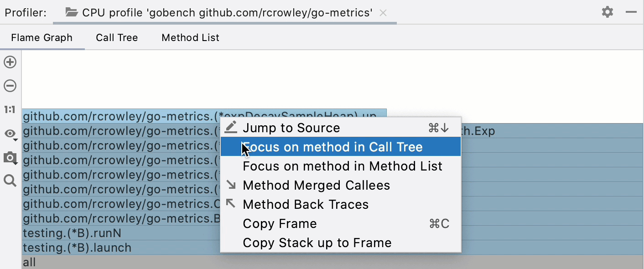Zoom in on the flame graph
This screenshot has height=269, width=644.
click(x=10, y=62)
